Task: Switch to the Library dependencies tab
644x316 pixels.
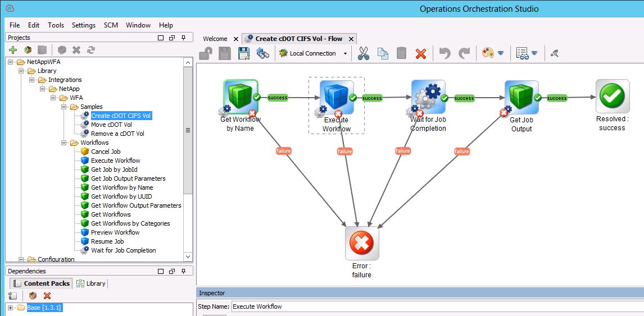Action: coord(91,283)
